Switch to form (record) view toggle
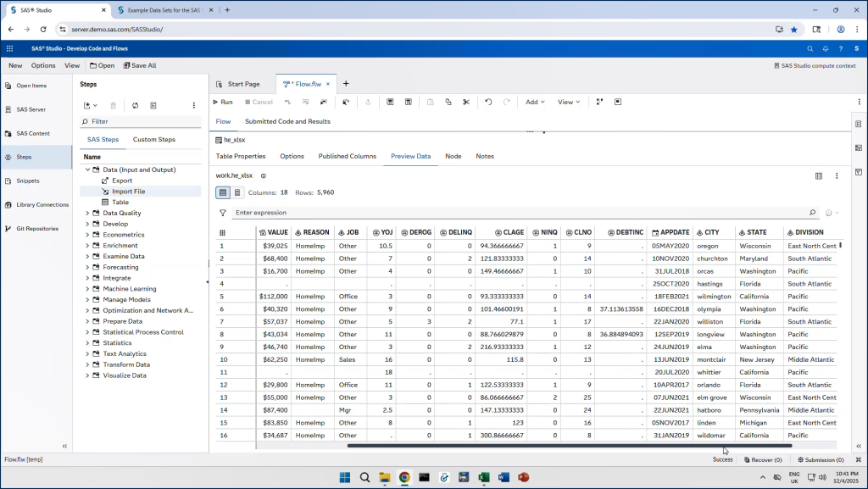This screenshot has width=868, height=489. [x=237, y=192]
